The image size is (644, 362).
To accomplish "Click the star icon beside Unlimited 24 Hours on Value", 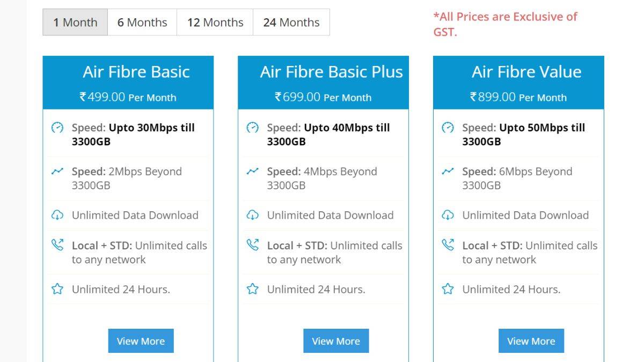I will click(449, 289).
